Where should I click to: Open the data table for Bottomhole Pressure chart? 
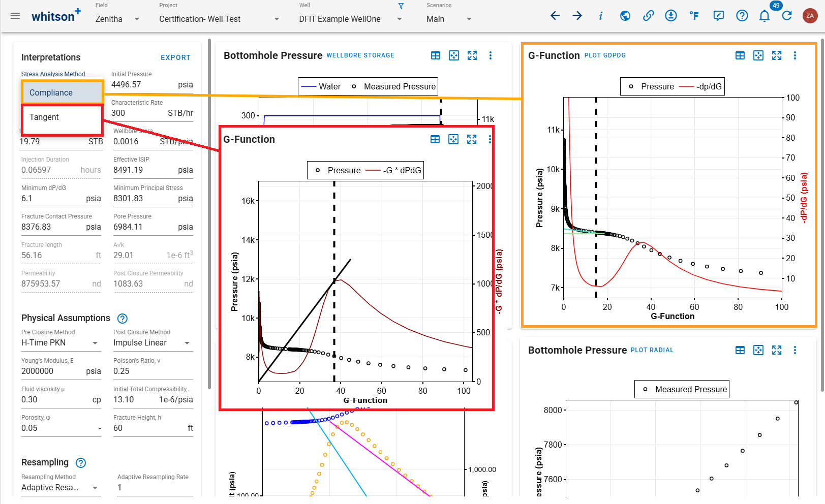[436, 55]
